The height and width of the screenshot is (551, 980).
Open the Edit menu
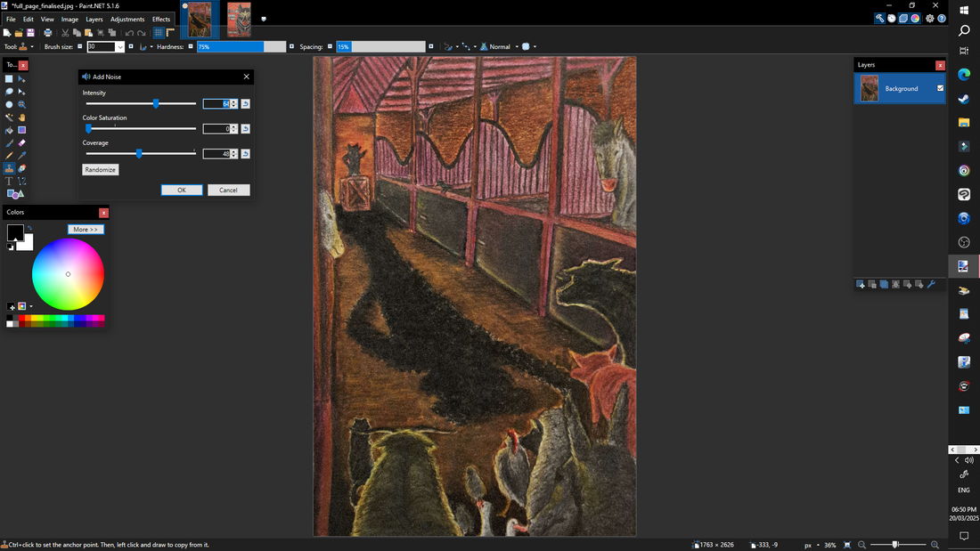click(x=29, y=20)
